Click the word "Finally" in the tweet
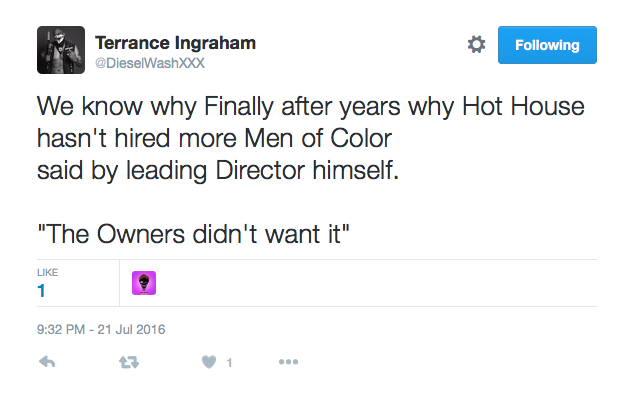634x393 pixels. tap(239, 107)
